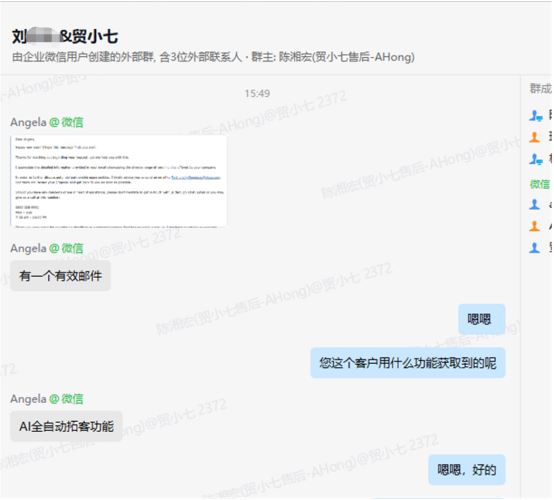Screen dimensions: 554x500
Task: Select the 15:49 timestamp
Action: [257, 93]
